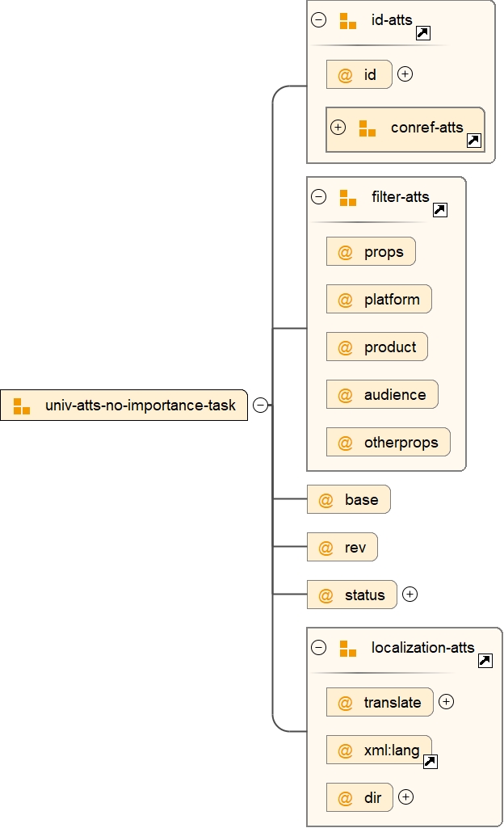Screen dimensions: 504x828
Task: Select the audience attribute label
Action: click(395, 394)
